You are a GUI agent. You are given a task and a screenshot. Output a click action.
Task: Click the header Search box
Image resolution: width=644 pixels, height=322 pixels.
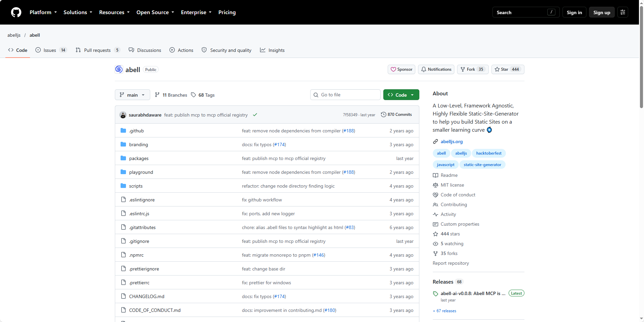(x=526, y=12)
